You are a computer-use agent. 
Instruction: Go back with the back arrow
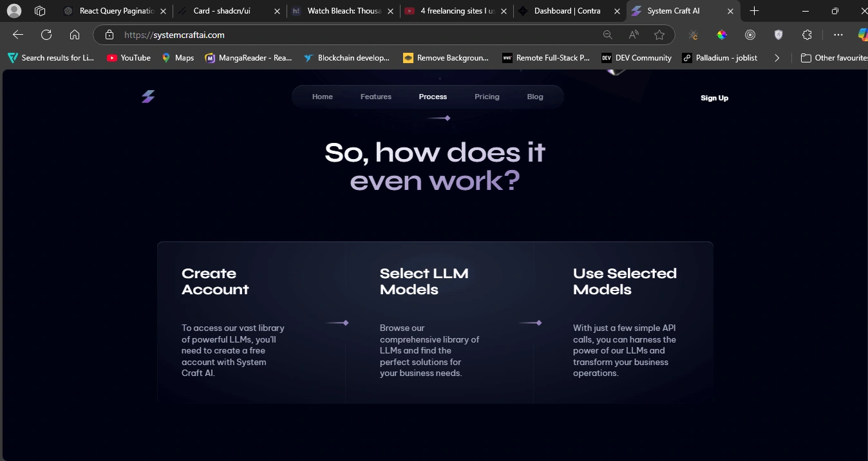pyautogui.click(x=18, y=35)
